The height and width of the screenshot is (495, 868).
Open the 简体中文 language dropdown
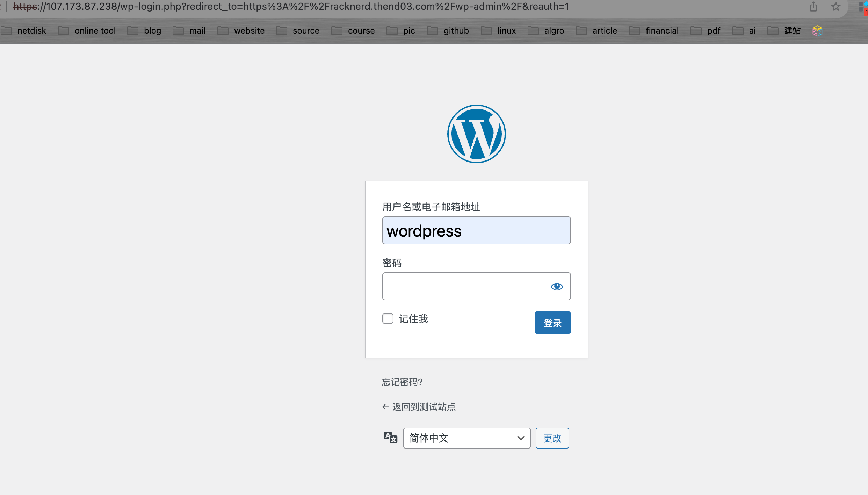pos(466,438)
